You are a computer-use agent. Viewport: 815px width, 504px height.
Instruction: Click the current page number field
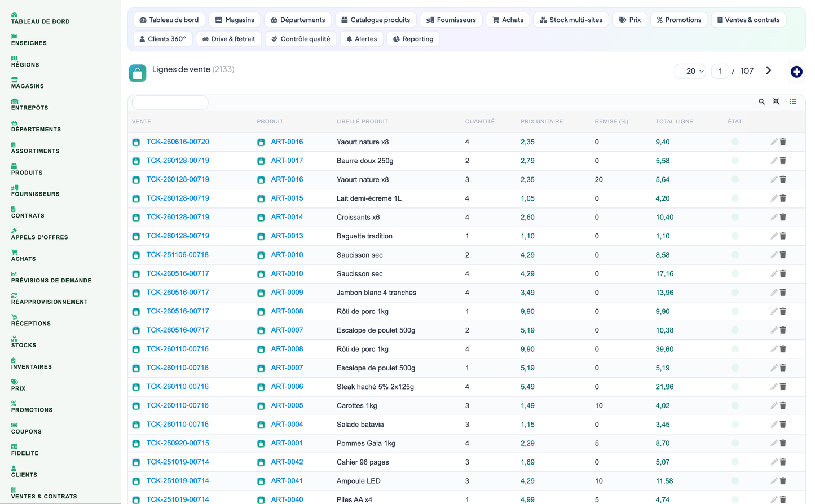(720, 71)
